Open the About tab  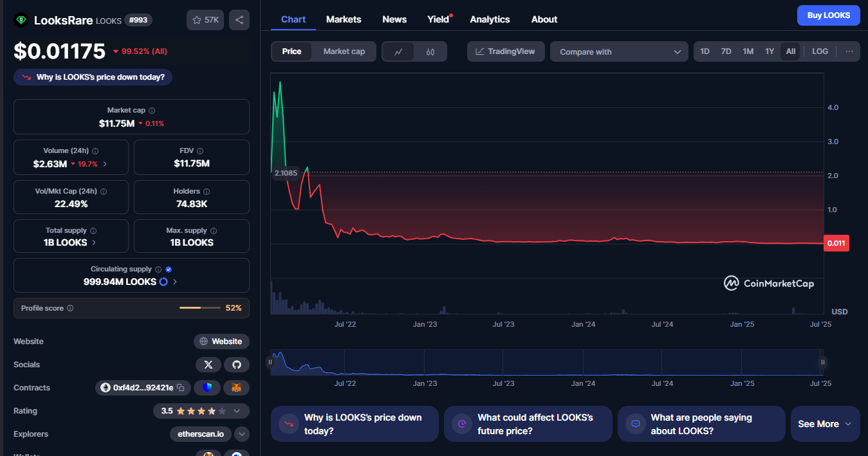544,19
